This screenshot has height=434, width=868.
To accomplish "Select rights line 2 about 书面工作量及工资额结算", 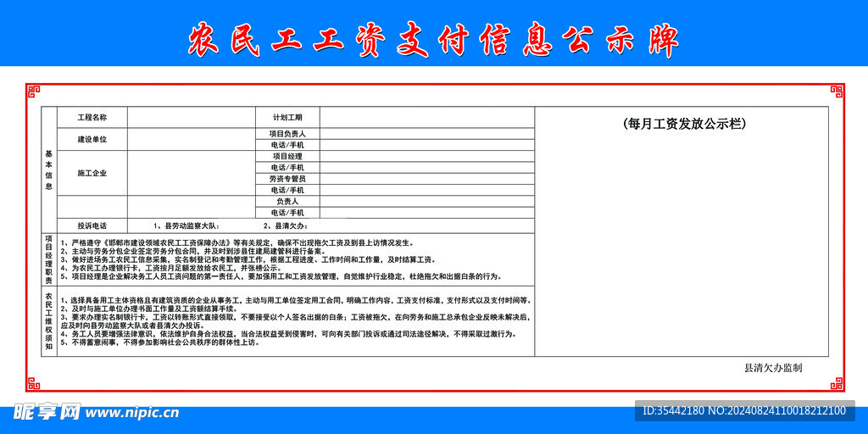I will pos(151,309).
